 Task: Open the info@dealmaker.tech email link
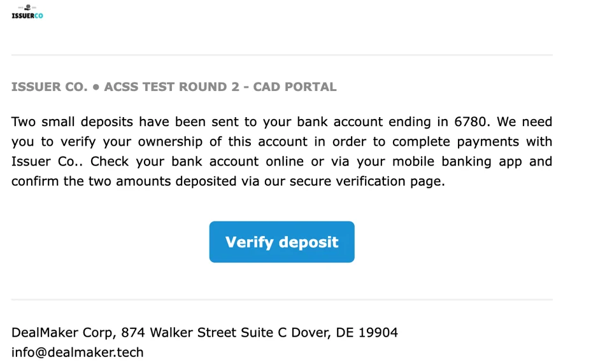pyautogui.click(x=77, y=352)
